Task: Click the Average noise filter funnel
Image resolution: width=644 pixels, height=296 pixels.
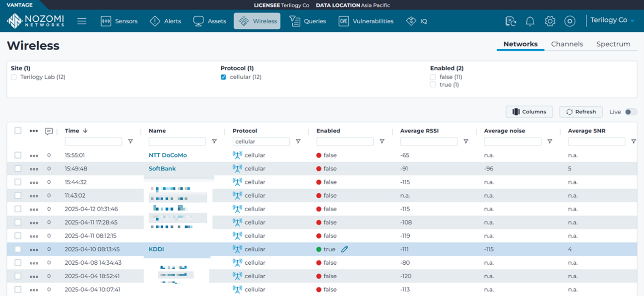Action: [550, 142]
